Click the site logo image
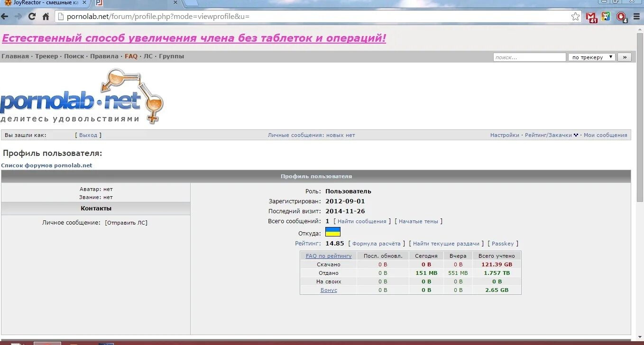The width and height of the screenshot is (644, 345). [x=82, y=96]
